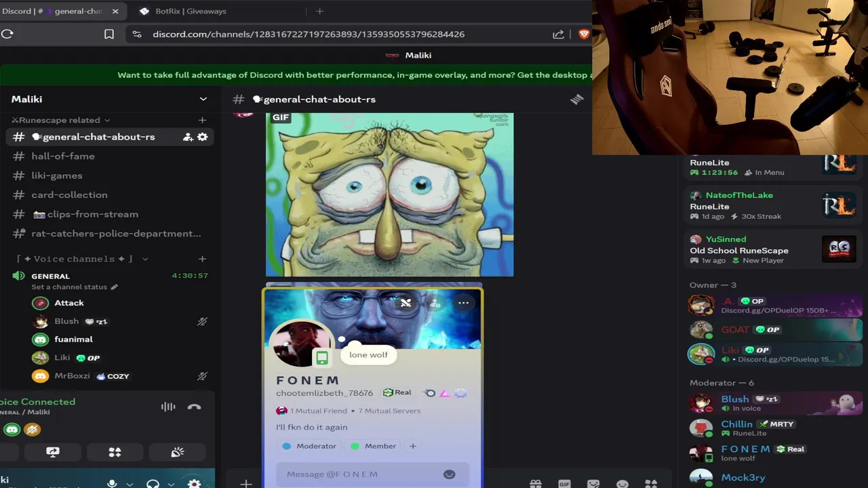Open a new browser tab

pos(319,11)
